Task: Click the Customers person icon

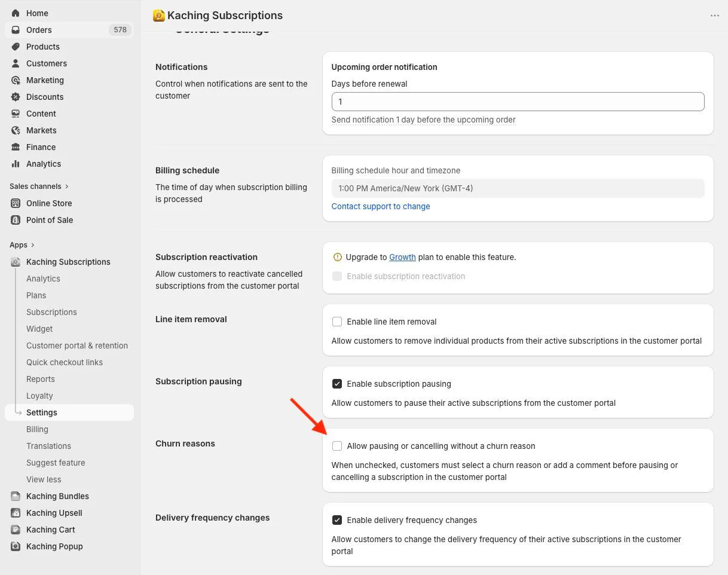Action: (16, 63)
